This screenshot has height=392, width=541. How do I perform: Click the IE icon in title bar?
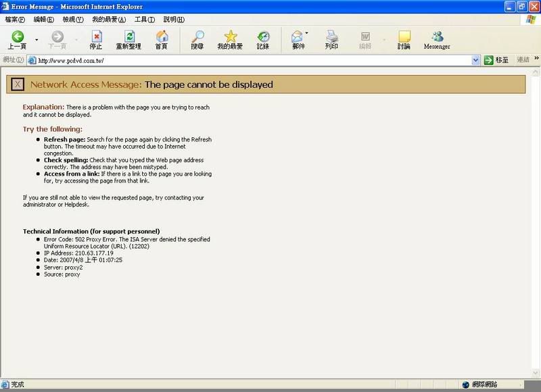click(x=5, y=7)
